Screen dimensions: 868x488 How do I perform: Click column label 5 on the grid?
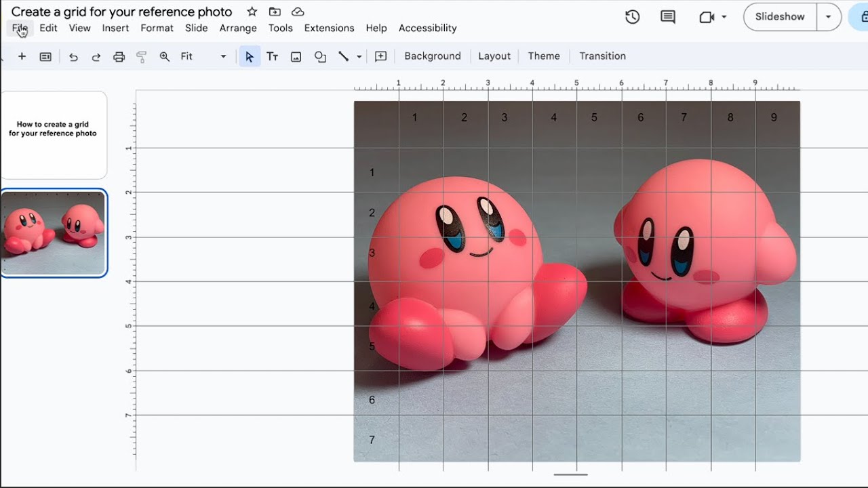[x=594, y=117]
